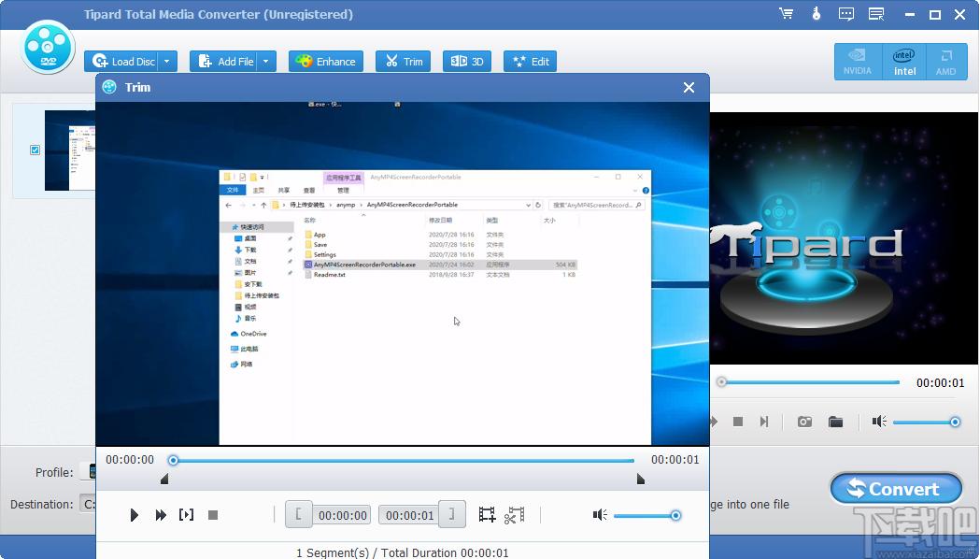Select the video thumbnail in file list
This screenshot has height=559, width=980.
point(70,150)
